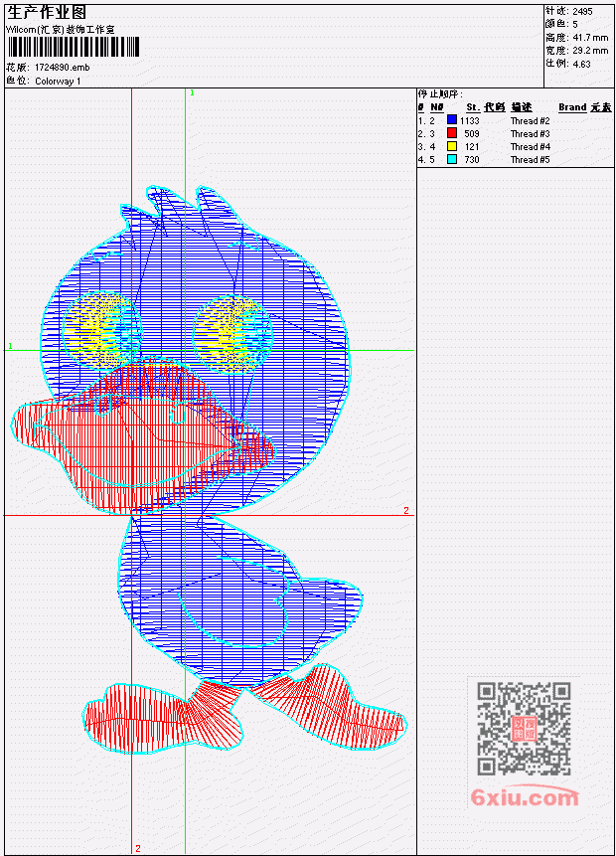Click the duck's left yellow eye
616x856 pixels.
(x=102, y=331)
